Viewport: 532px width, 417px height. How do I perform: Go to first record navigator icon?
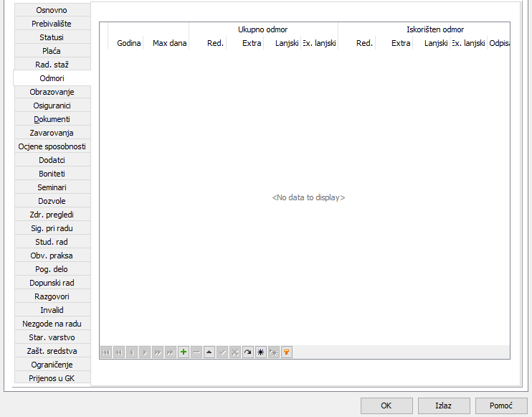(x=106, y=352)
